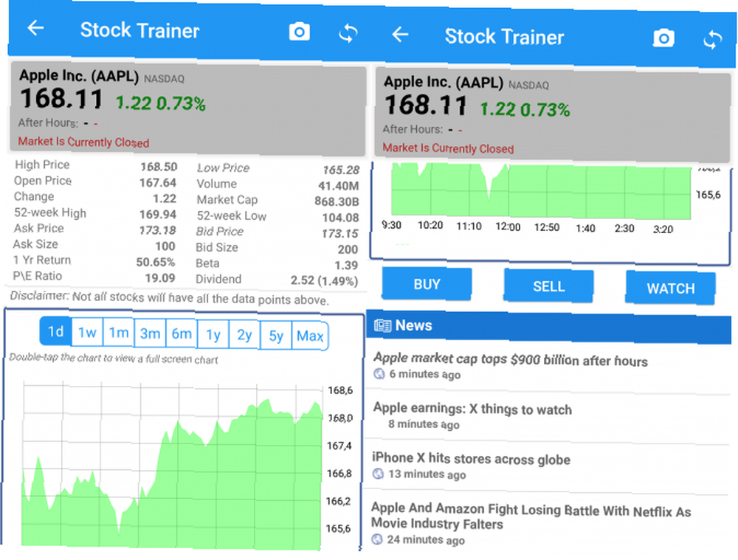
Task: Click the Bid Price value 173.15
Action: 340,233
